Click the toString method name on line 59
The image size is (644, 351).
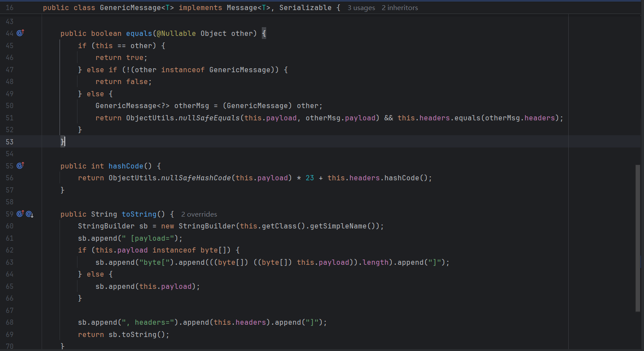[139, 214]
